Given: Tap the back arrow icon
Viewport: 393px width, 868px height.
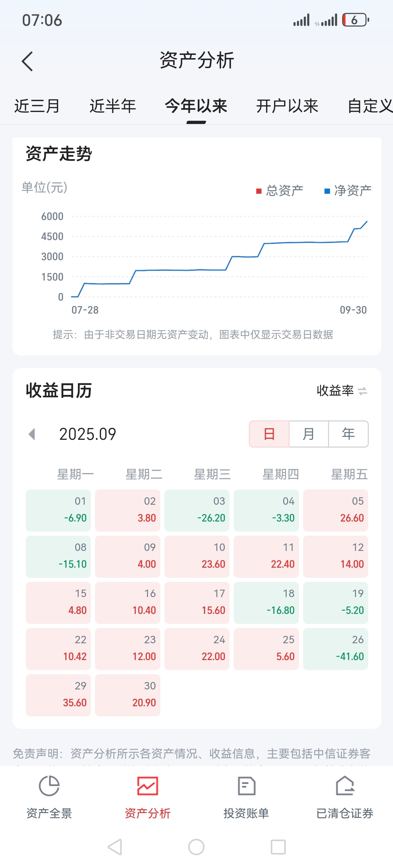Looking at the screenshot, I should click(27, 61).
